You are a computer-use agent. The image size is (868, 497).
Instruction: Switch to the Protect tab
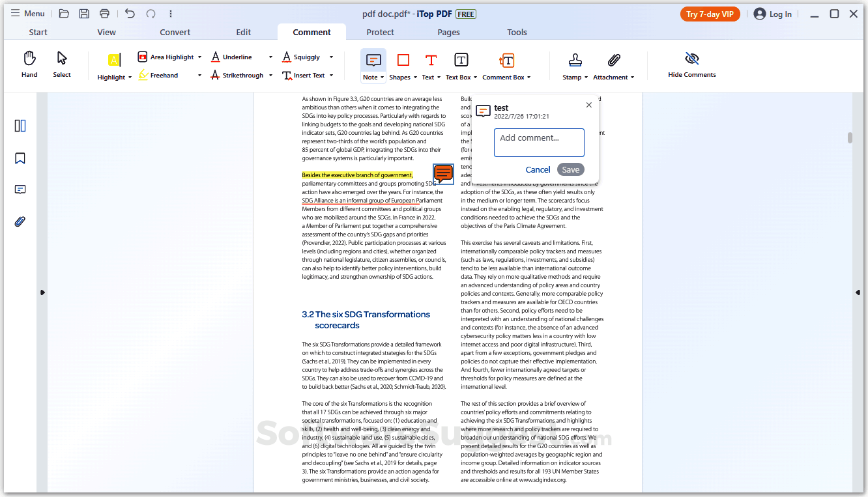point(380,32)
